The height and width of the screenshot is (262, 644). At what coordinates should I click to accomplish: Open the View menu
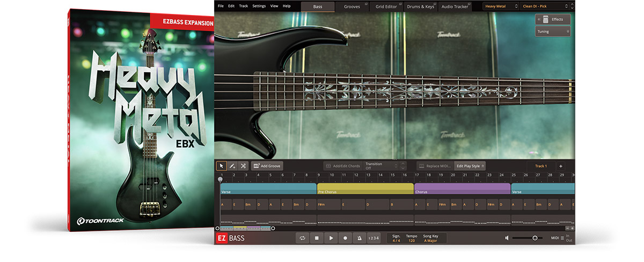pos(274,6)
